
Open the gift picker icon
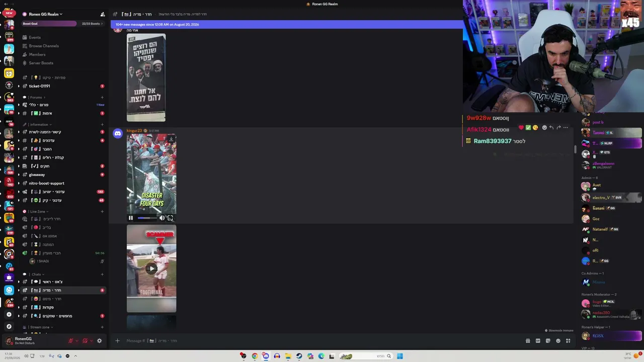point(528,341)
